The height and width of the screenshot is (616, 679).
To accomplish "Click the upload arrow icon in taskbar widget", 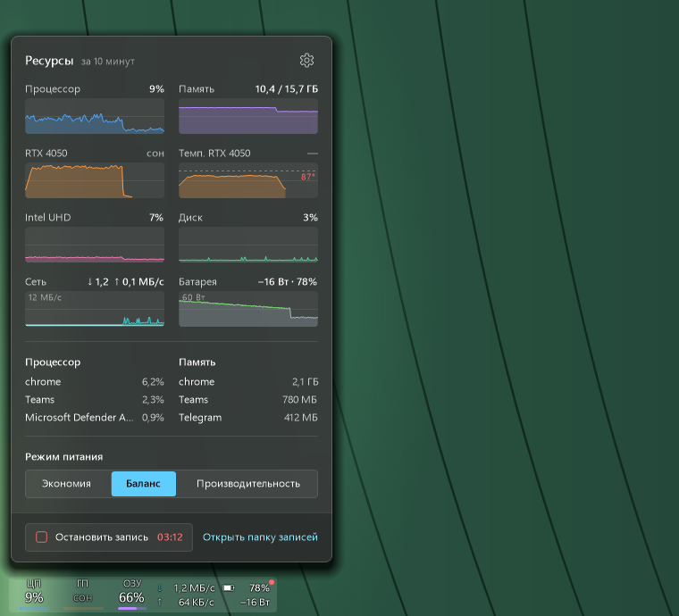I will click(x=160, y=602).
